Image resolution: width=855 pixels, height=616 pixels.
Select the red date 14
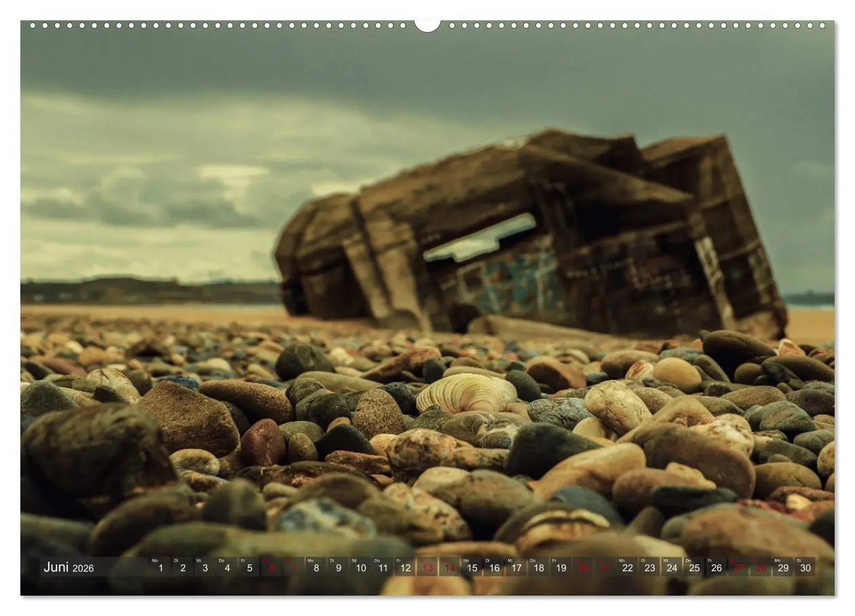point(449,568)
